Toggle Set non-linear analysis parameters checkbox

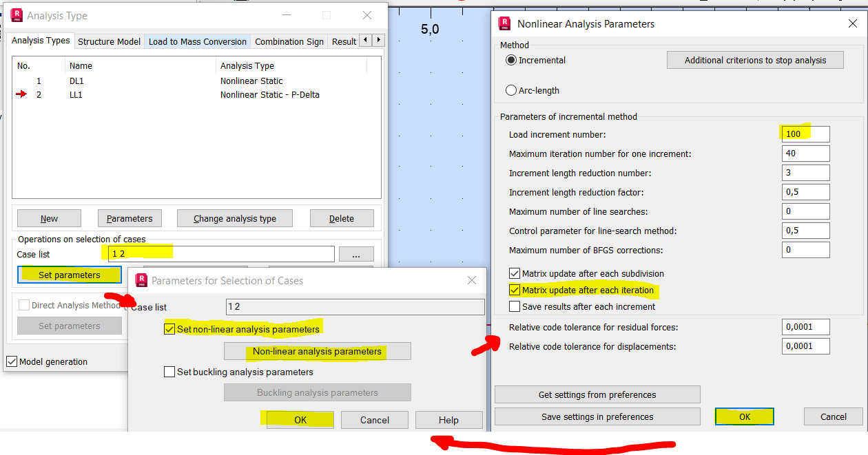click(x=169, y=329)
